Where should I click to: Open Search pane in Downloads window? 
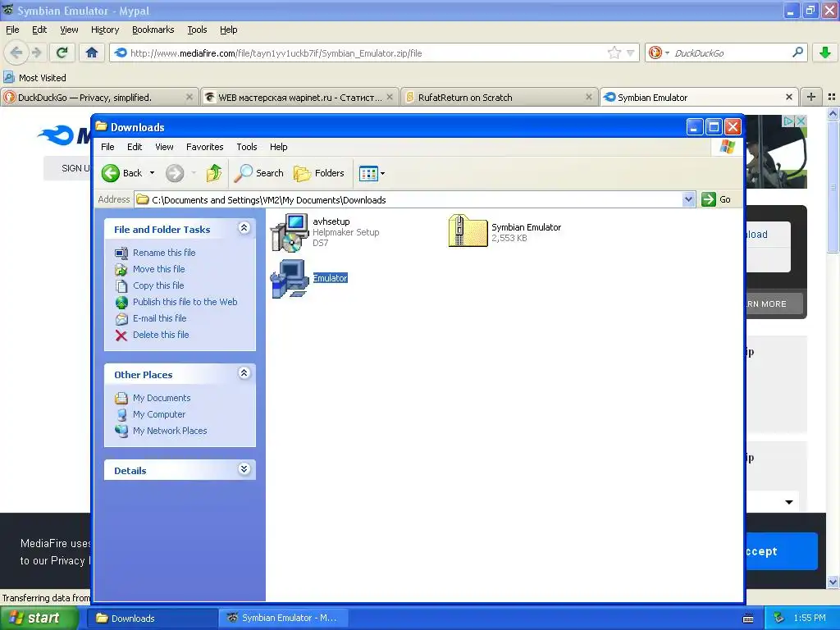click(260, 173)
